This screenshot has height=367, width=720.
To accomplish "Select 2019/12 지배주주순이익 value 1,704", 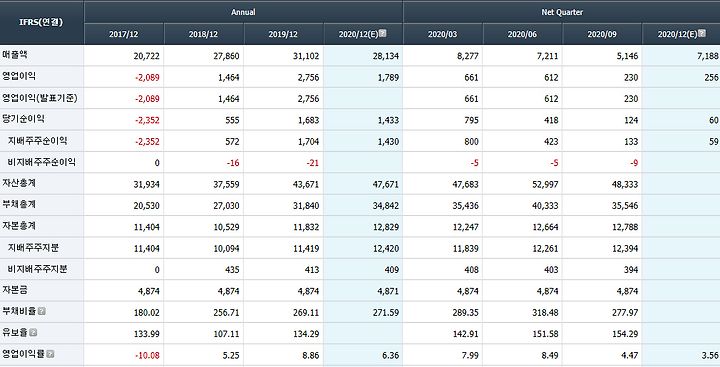I will pos(308,142).
